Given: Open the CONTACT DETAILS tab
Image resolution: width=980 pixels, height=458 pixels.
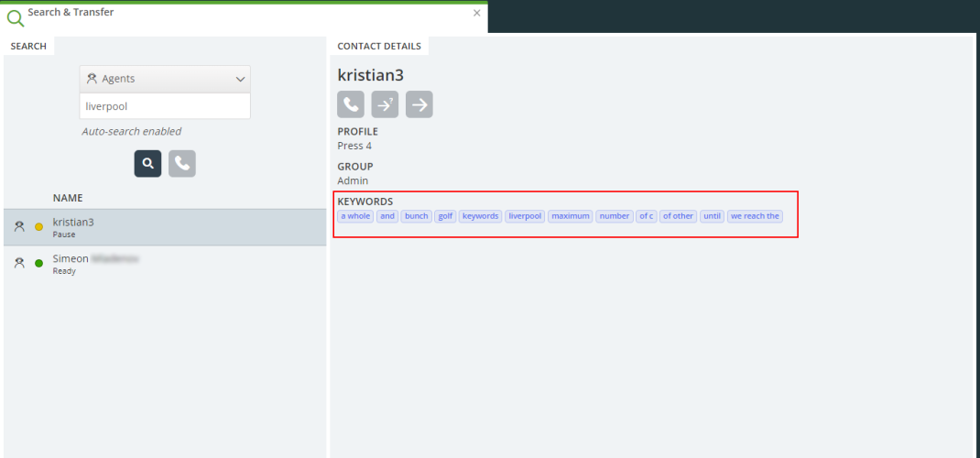Looking at the screenshot, I should point(379,46).
